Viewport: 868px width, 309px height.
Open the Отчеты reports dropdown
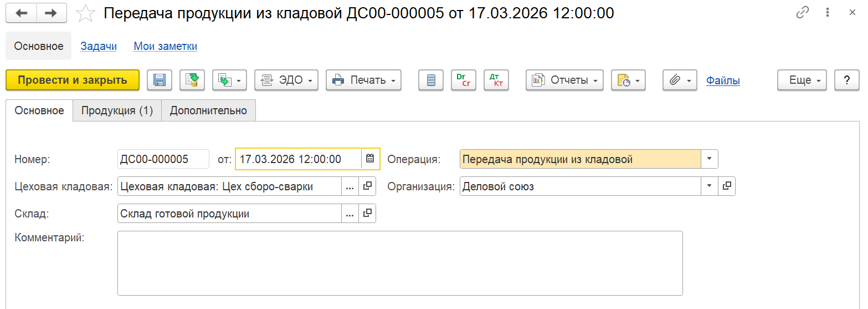click(564, 80)
